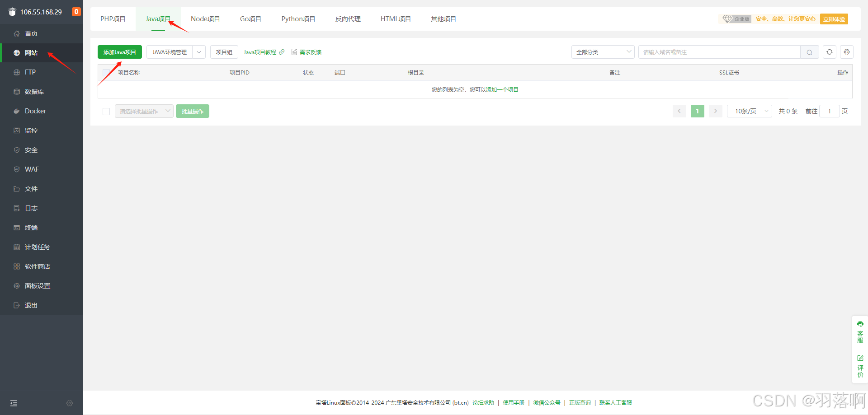Switch to 反向代理 tab
The width and height of the screenshot is (868, 415).
[348, 19]
